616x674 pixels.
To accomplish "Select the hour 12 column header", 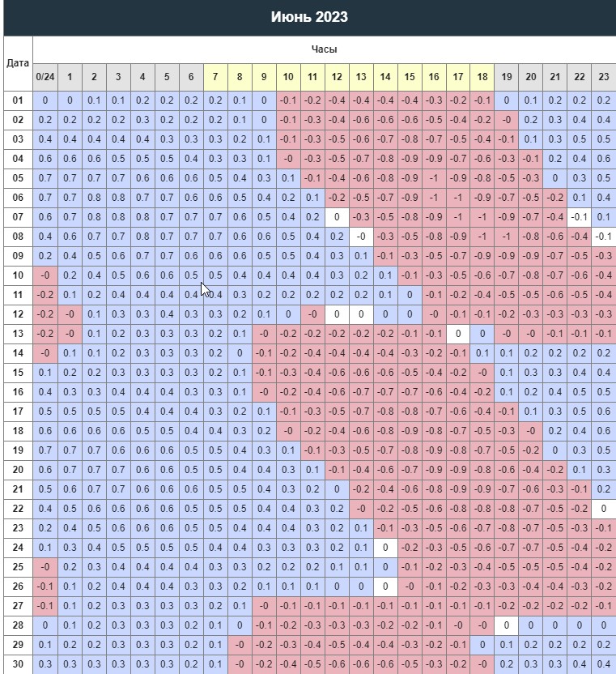I will coord(337,77).
